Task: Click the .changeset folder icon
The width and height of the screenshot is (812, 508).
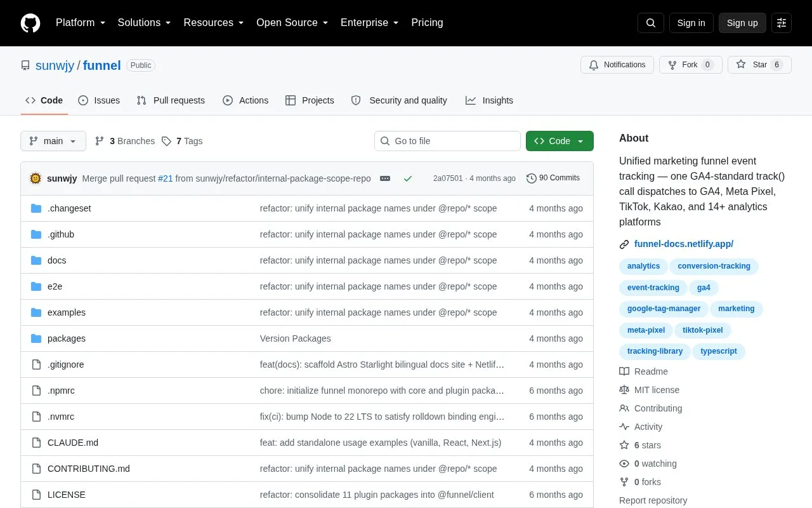Action: point(36,208)
